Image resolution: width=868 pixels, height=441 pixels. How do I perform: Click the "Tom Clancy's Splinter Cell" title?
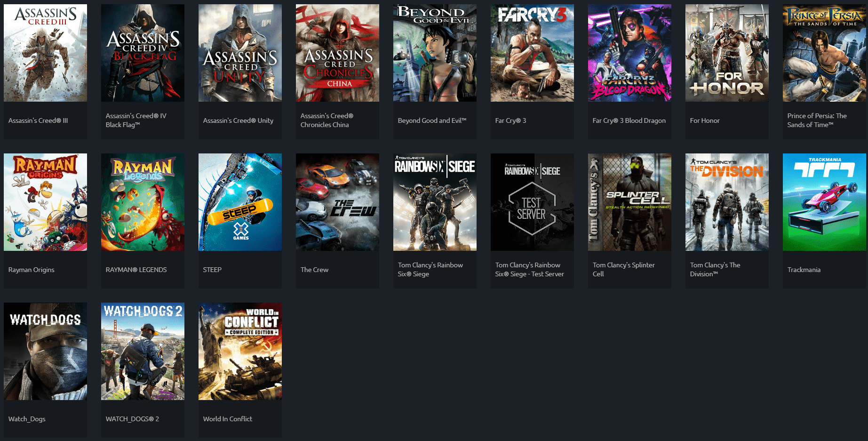624,270
